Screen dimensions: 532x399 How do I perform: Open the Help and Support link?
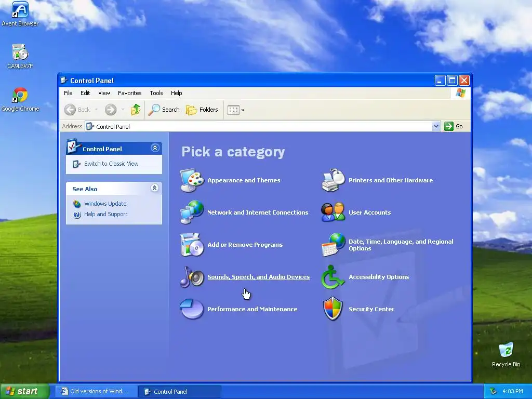(x=105, y=215)
